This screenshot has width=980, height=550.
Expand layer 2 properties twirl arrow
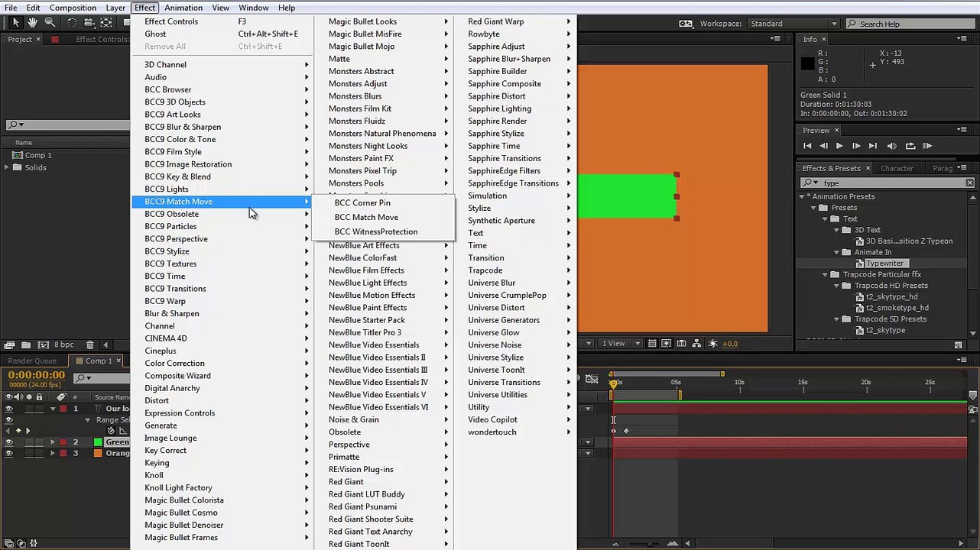click(53, 442)
